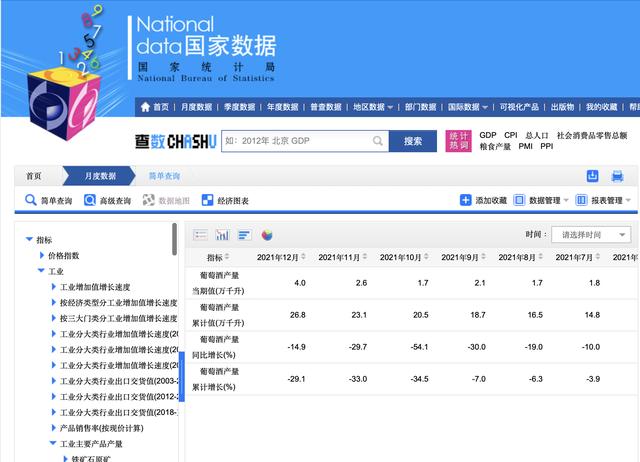Open the 时间 time selection dropdown
Image resolution: width=640 pixels, height=462 pixels.
(590, 235)
